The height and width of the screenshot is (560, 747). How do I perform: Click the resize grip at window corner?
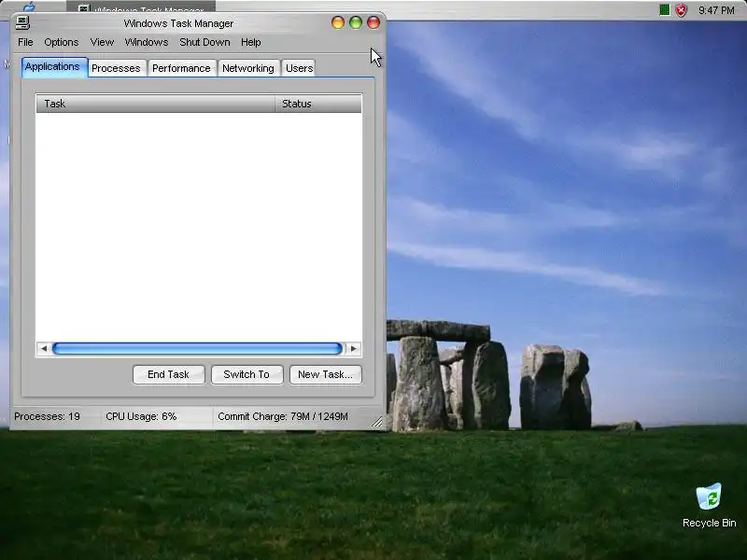[x=377, y=422]
